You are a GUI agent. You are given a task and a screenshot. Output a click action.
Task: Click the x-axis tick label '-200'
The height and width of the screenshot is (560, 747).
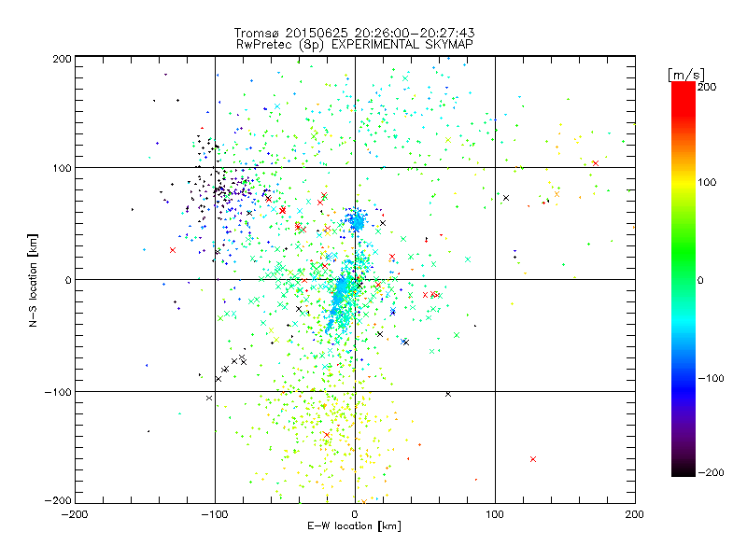[75, 514]
